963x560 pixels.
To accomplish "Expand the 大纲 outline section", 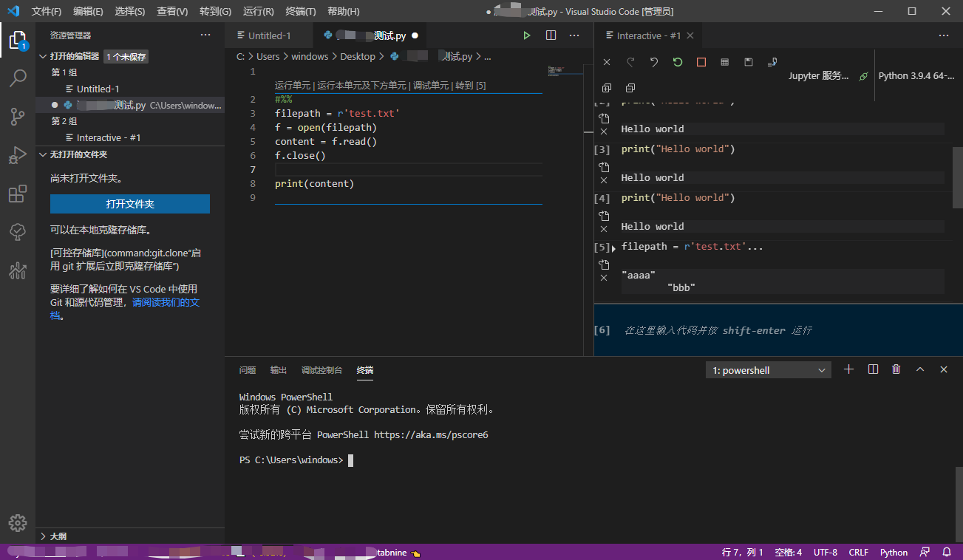I will tap(44, 536).
